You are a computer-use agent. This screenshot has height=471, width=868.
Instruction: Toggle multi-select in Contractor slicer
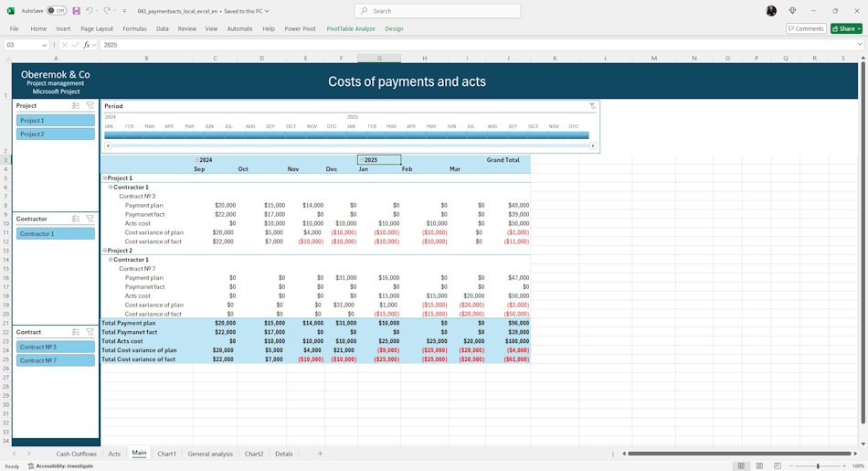[76, 219]
